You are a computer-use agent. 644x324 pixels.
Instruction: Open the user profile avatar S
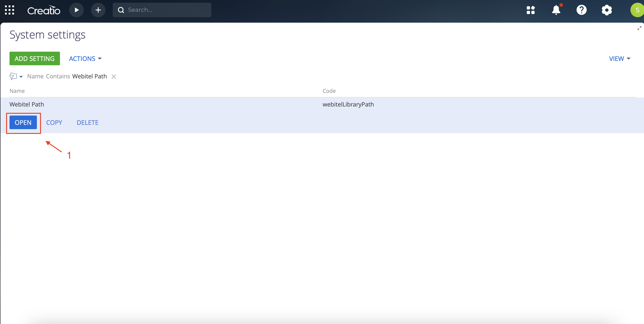click(637, 10)
